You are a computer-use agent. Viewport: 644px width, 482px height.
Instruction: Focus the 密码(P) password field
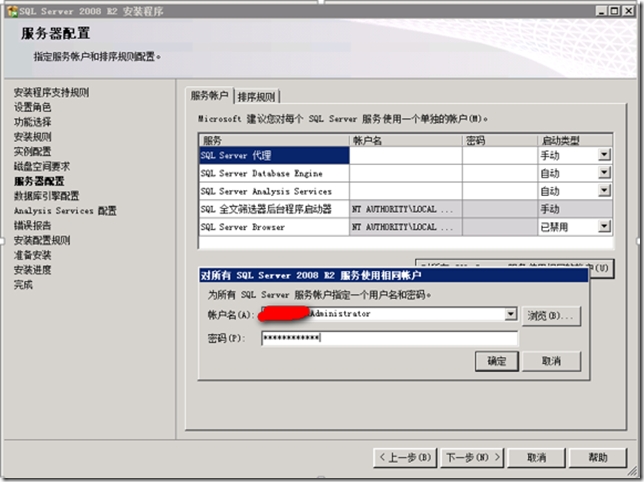pos(389,338)
